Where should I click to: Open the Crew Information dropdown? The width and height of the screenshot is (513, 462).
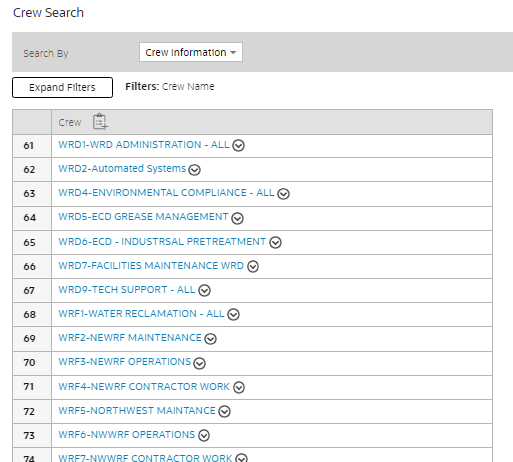coord(191,52)
